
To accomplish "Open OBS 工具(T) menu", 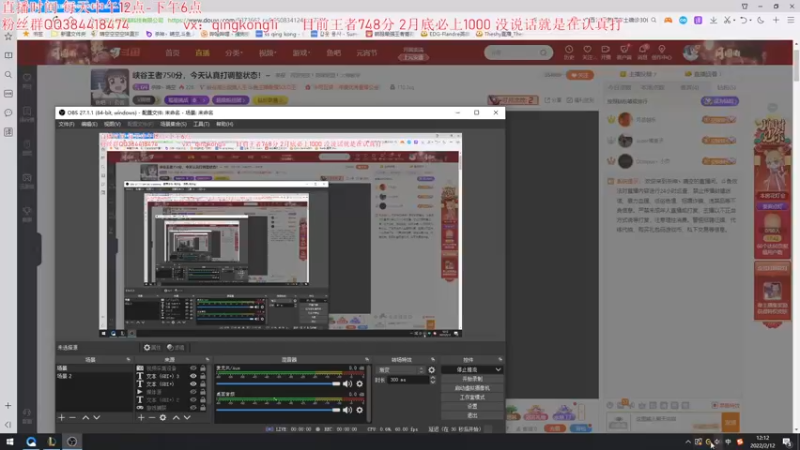I will point(201,124).
